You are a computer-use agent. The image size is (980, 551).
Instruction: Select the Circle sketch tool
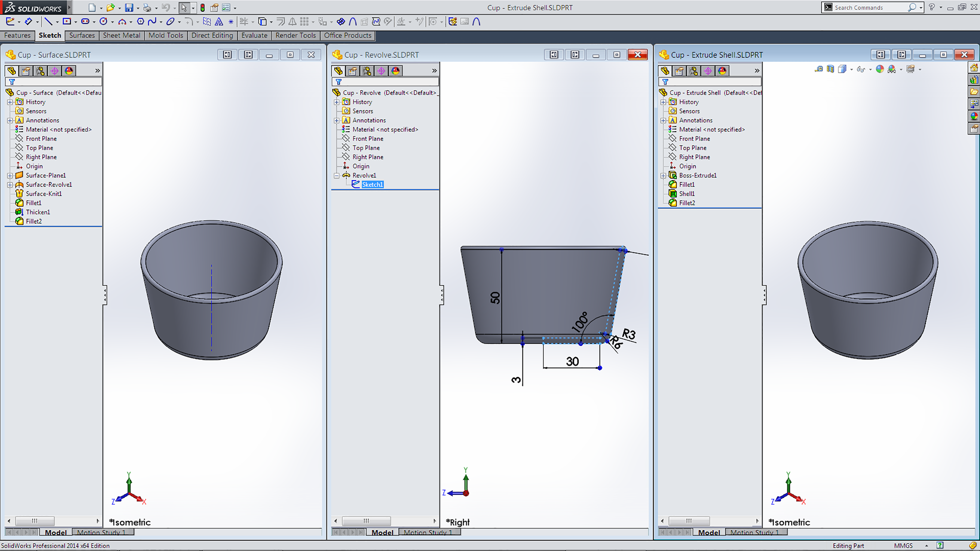[x=103, y=21]
